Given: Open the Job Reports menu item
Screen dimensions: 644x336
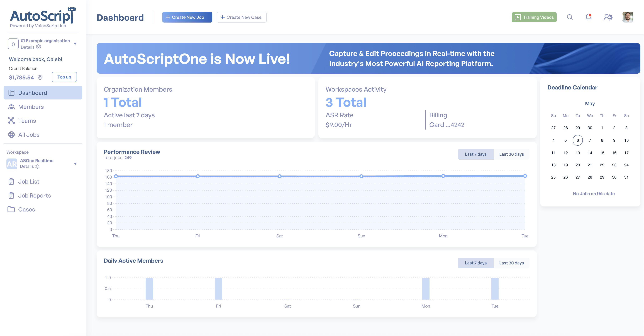Looking at the screenshot, I should coord(43,196).
